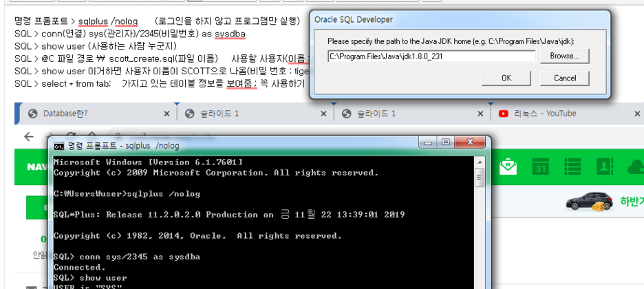Viewport: 644px width, 289px height.
Task: Click the console line 'SQL> conn sys/2345 as sysdba'
Action: point(127,257)
